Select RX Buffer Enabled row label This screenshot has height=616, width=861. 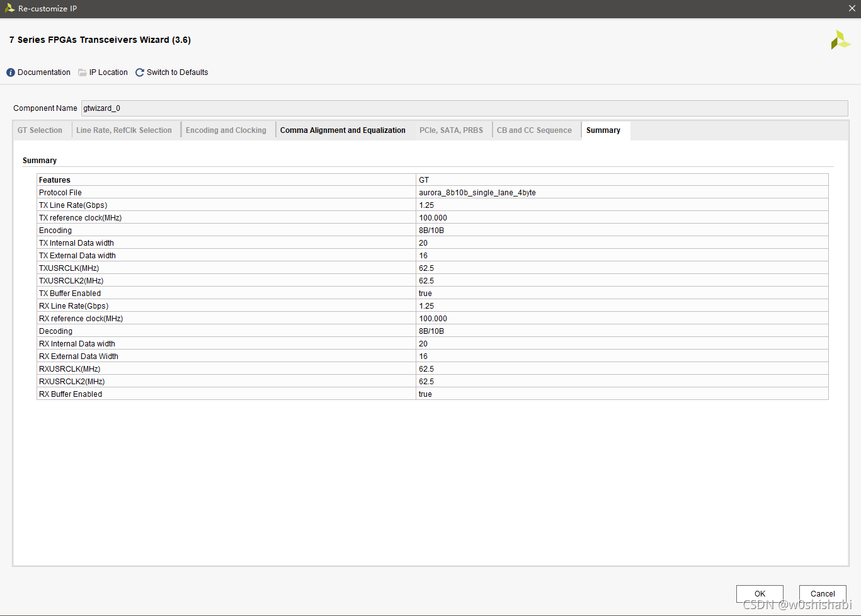[71, 394]
